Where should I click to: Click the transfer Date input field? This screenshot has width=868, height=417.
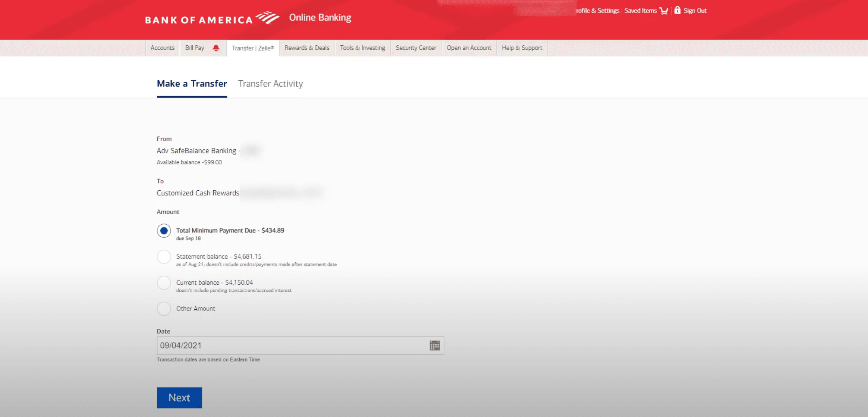[291, 345]
